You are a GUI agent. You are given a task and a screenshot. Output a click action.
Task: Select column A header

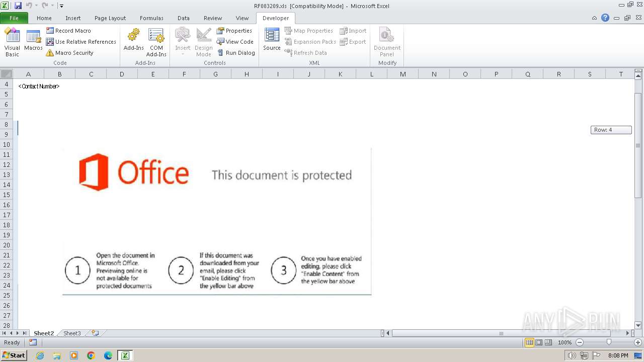click(28, 74)
